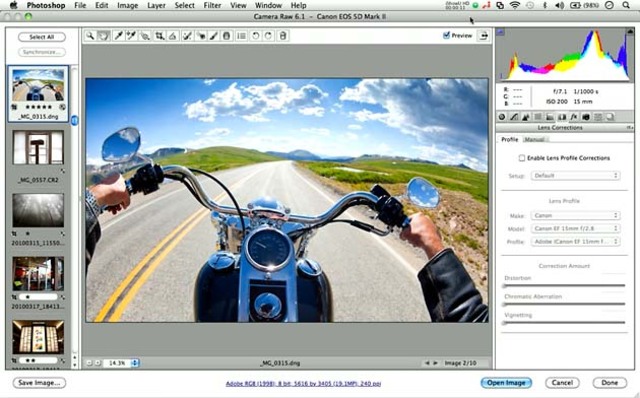Toggle highlight clipping warning in histogram

[630, 32]
